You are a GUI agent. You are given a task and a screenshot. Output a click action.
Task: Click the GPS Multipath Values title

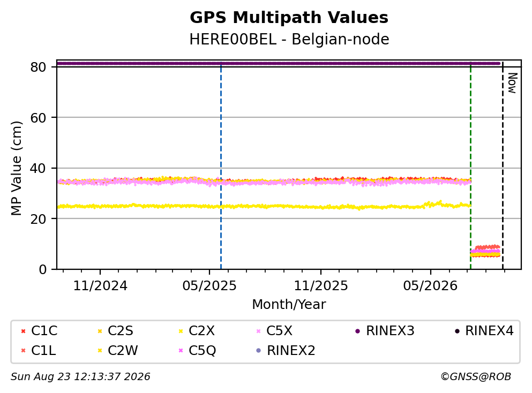click(x=289, y=18)
